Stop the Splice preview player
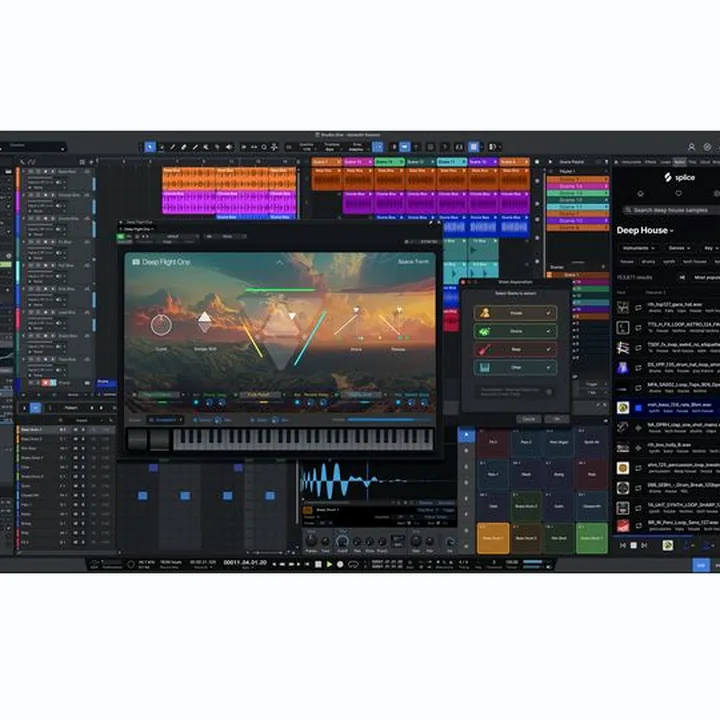720x720 pixels. (634, 545)
